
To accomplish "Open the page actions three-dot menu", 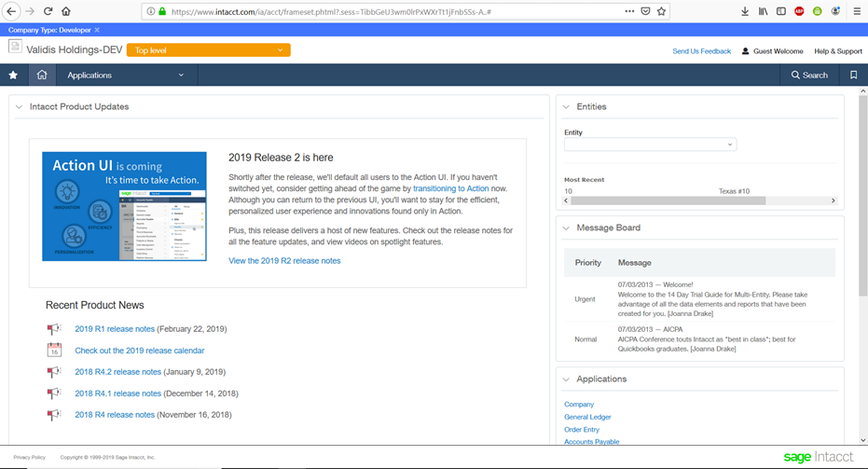I will (629, 11).
